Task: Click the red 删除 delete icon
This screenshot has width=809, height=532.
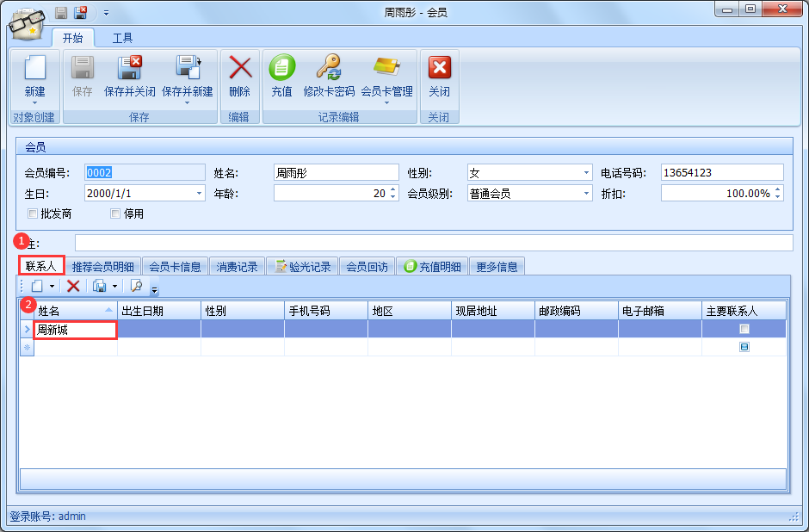Action: (x=239, y=69)
